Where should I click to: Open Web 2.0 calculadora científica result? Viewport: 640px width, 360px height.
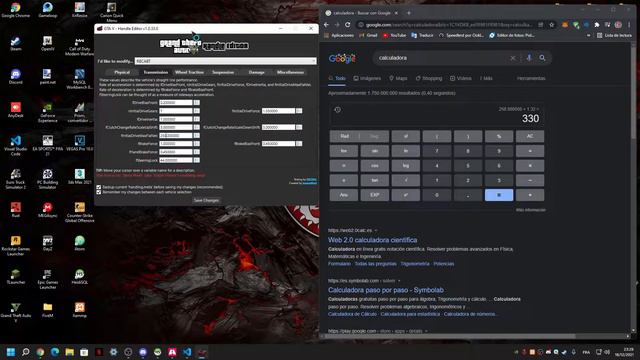[x=372, y=240]
